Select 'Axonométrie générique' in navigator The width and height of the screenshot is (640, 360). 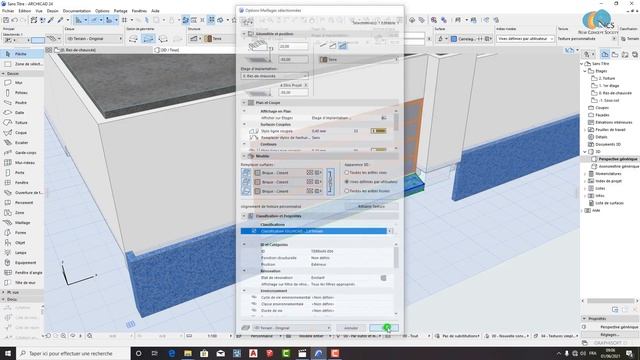(x=618, y=166)
